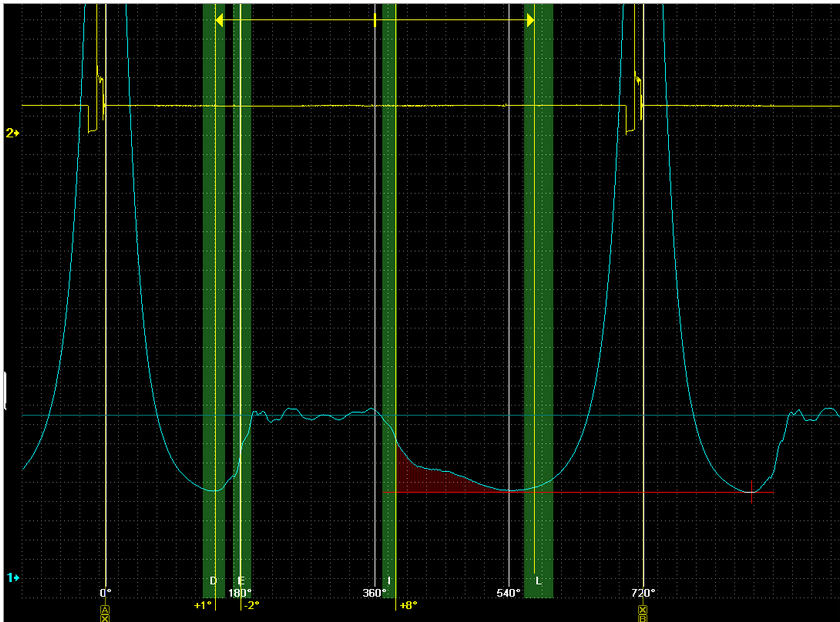Click the L valve marker label
This screenshot has width=840, height=622.
coord(538,581)
